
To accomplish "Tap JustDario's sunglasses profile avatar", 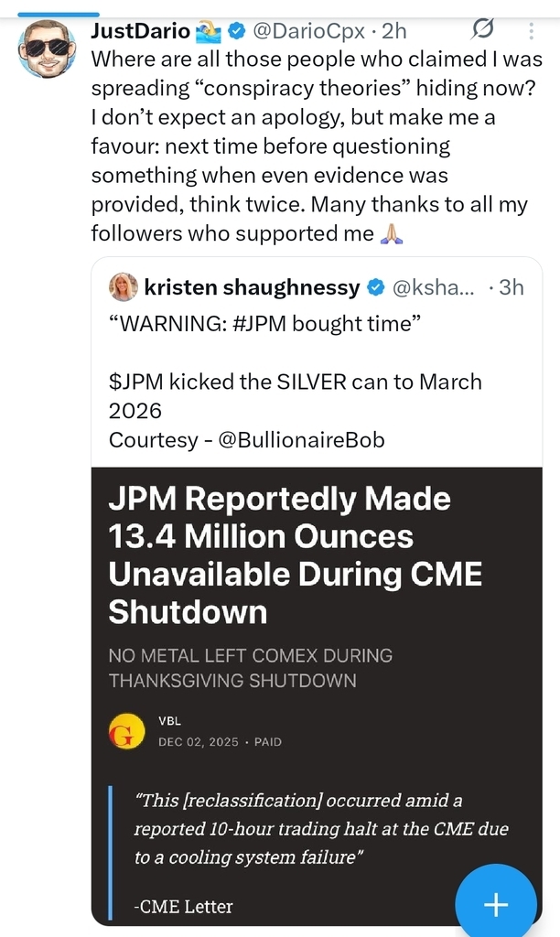I will (47, 49).
